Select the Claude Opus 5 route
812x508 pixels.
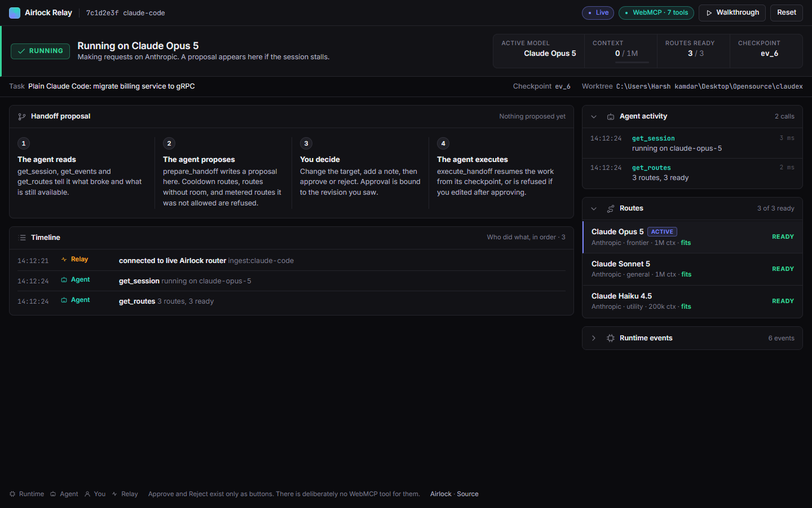click(x=692, y=237)
